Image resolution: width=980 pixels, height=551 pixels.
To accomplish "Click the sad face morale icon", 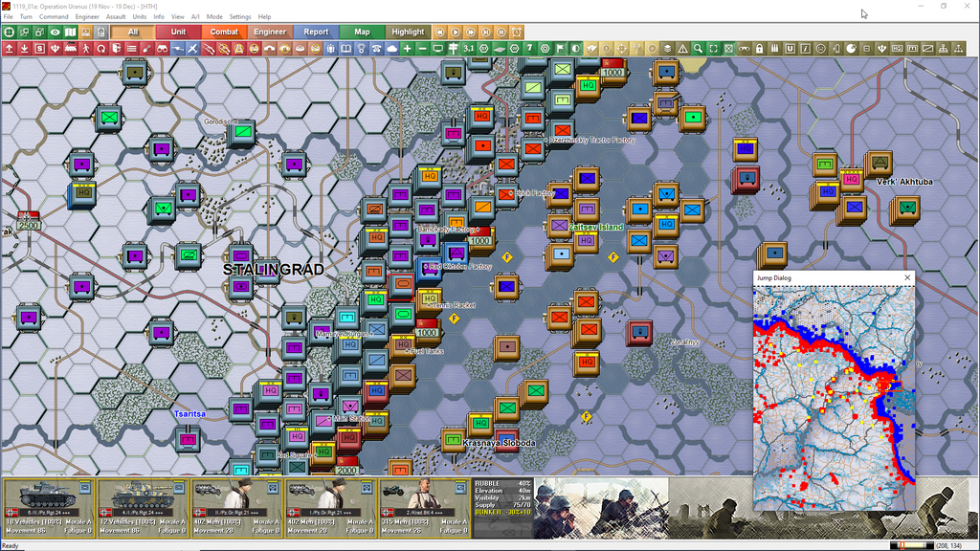I will click(820, 48).
